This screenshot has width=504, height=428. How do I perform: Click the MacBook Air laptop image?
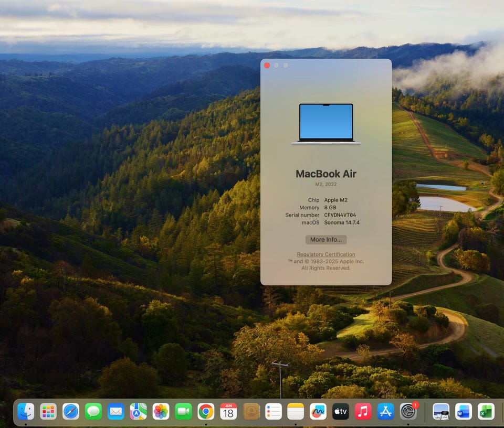point(326,124)
